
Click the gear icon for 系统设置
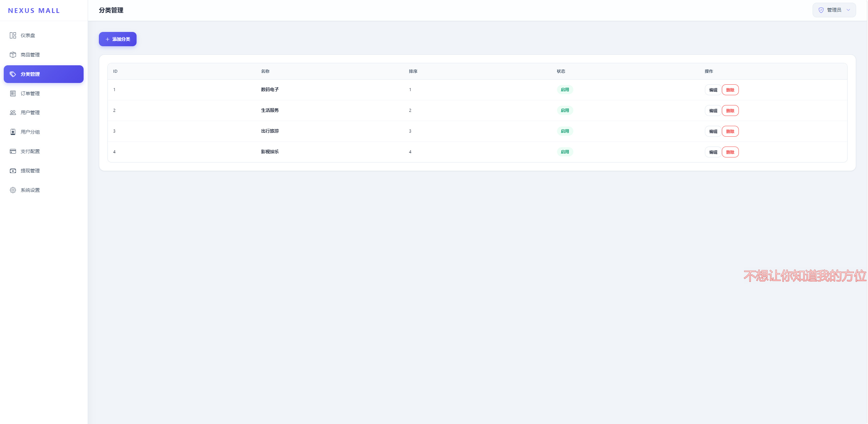[13, 190]
